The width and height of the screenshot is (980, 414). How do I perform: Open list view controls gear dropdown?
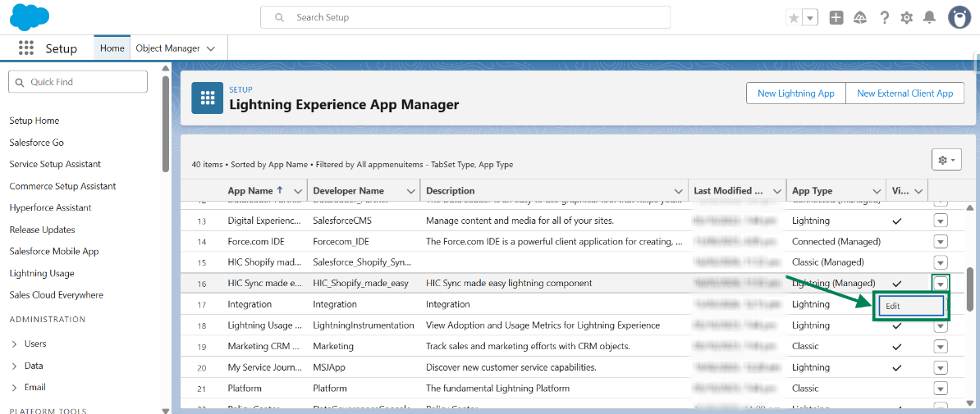pyautogui.click(x=946, y=160)
